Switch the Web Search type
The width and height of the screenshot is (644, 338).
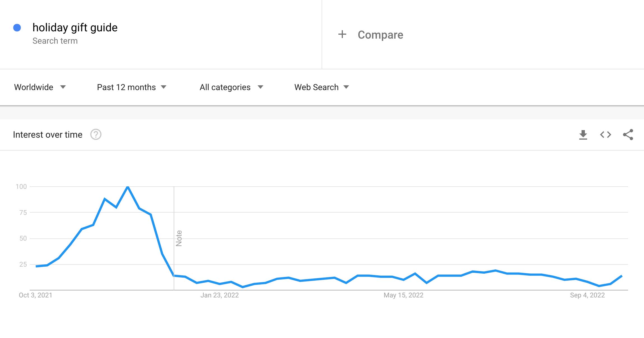(321, 87)
